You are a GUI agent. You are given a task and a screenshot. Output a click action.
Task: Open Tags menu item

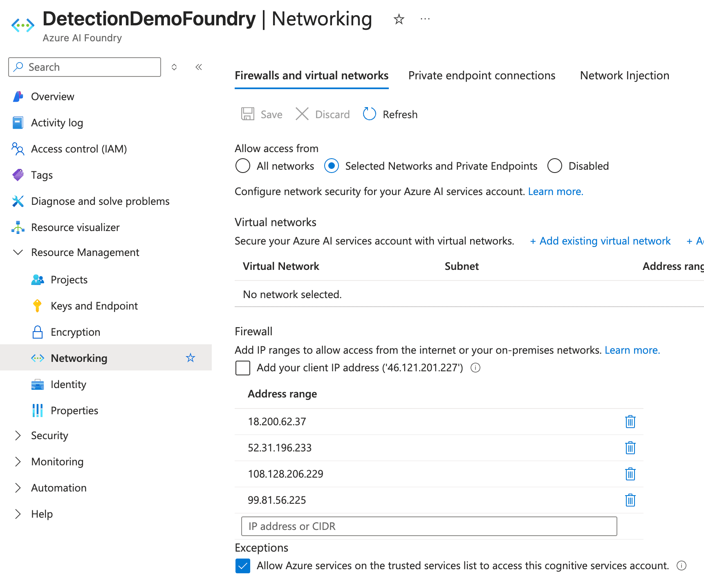(42, 175)
